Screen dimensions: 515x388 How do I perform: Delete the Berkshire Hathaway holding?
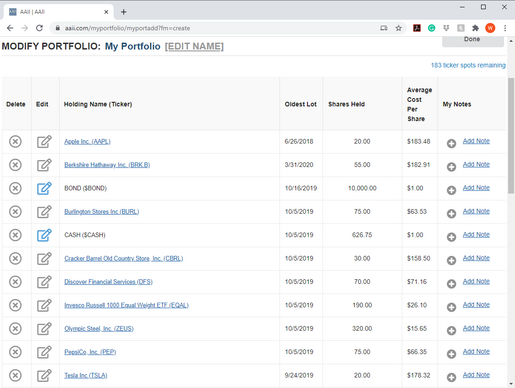(15, 165)
